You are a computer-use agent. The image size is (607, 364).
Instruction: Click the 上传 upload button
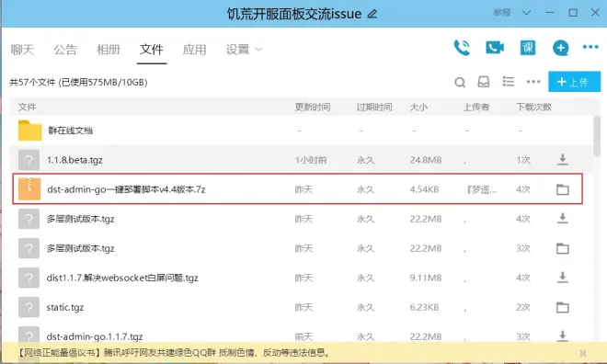tap(574, 82)
